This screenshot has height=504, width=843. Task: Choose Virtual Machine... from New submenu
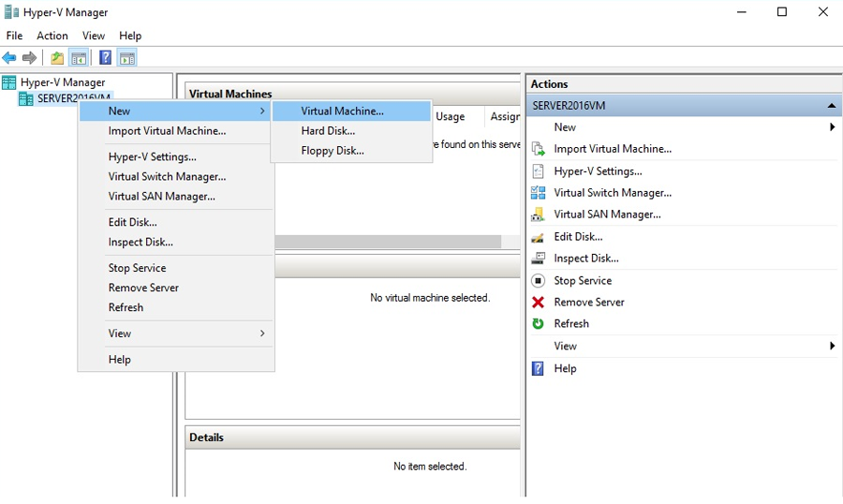[351, 111]
